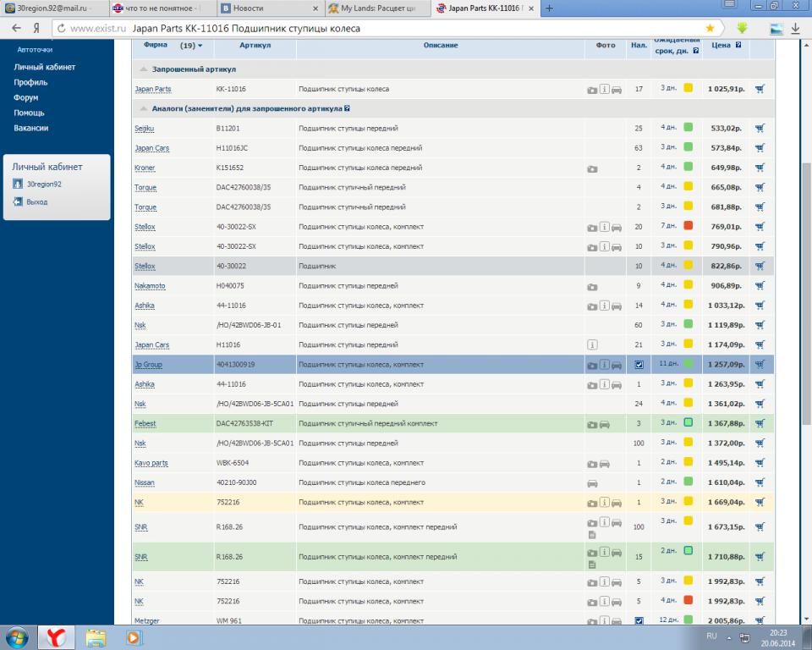Open Nakamoto firm link
Image resolution: width=812 pixels, height=650 pixels.
[x=151, y=286]
